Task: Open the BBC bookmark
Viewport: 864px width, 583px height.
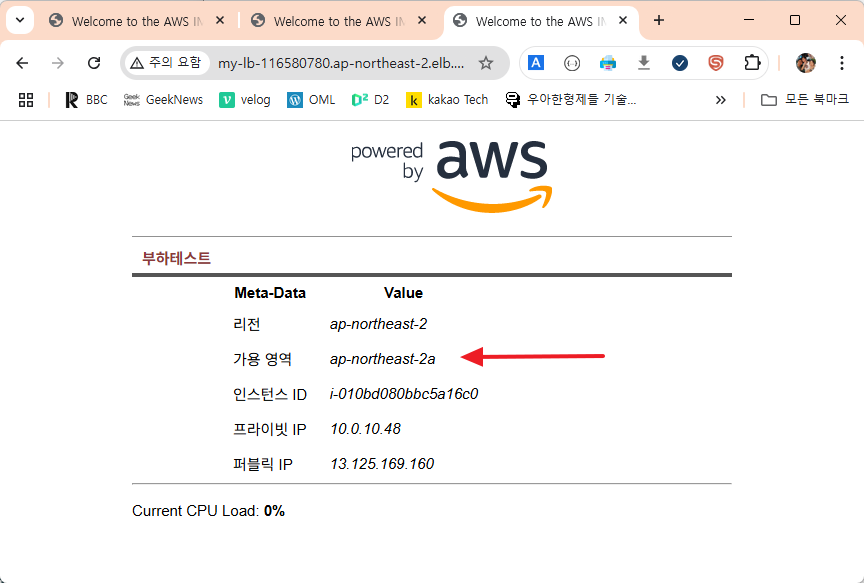Action: tap(87, 100)
